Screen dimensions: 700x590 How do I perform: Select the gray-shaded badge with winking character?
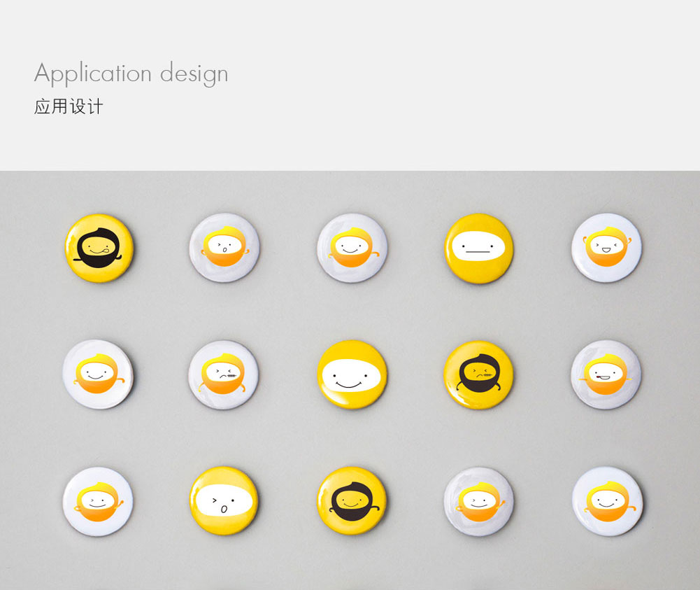point(478,501)
